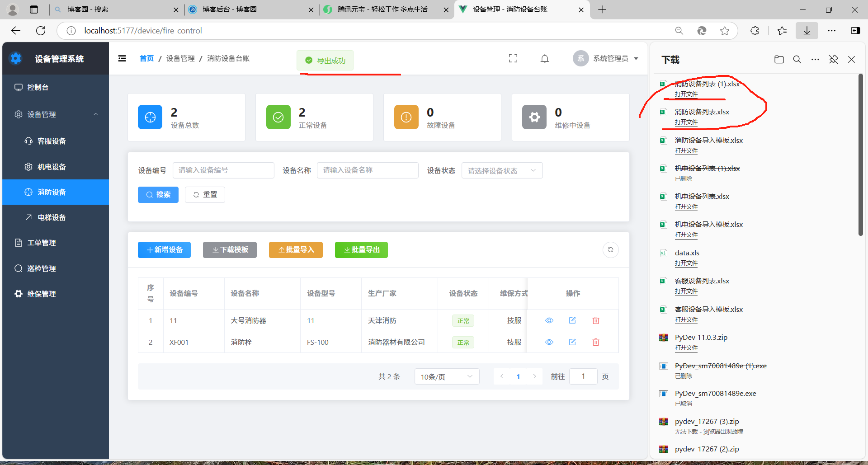This screenshot has height=465, width=868.
Task: Edit the XF001 device row
Action: click(x=572, y=342)
